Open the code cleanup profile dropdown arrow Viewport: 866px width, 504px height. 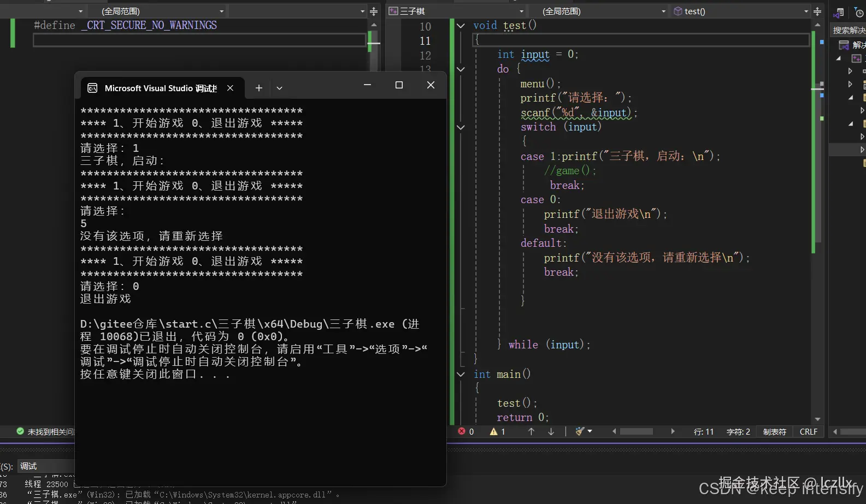click(590, 431)
